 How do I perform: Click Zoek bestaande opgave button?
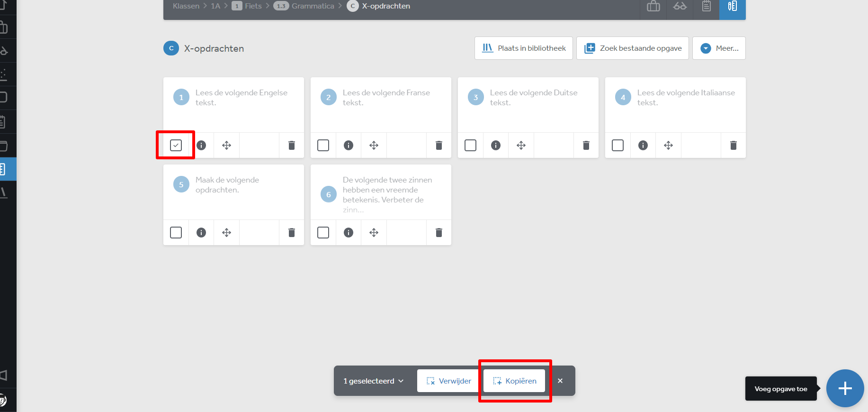click(633, 48)
